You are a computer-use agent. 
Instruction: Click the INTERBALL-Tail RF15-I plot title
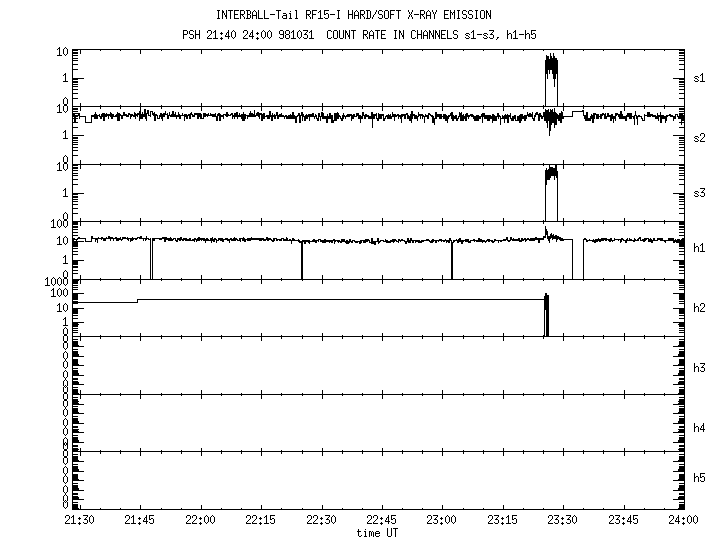click(x=354, y=15)
